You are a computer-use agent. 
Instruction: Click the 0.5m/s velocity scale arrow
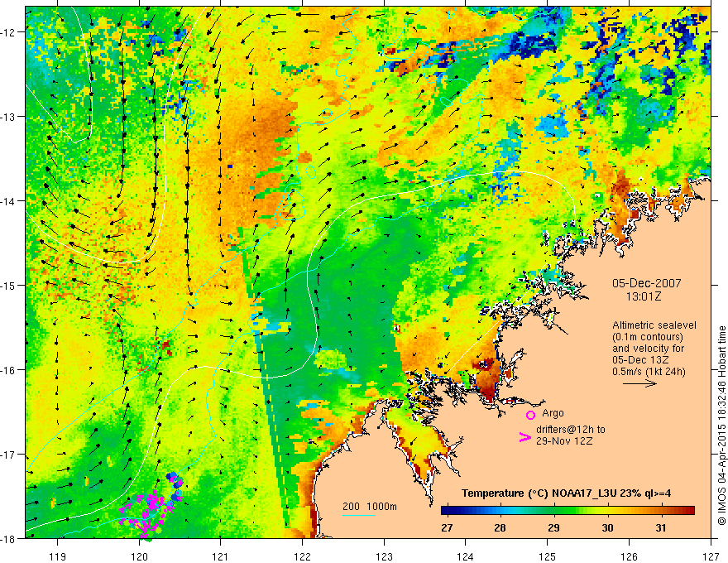pyautogui.click(x=639, y=383)
